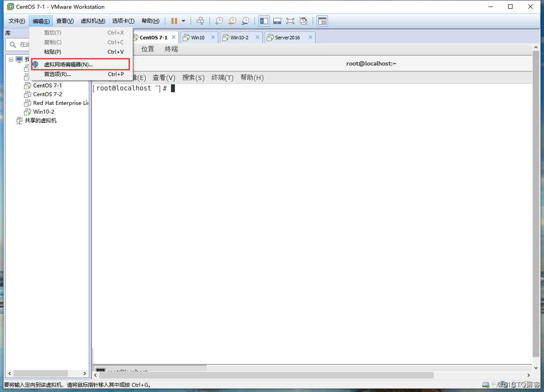
Task: Select 共享的虚拟机 in library tree
Action: tap(41, 121)
